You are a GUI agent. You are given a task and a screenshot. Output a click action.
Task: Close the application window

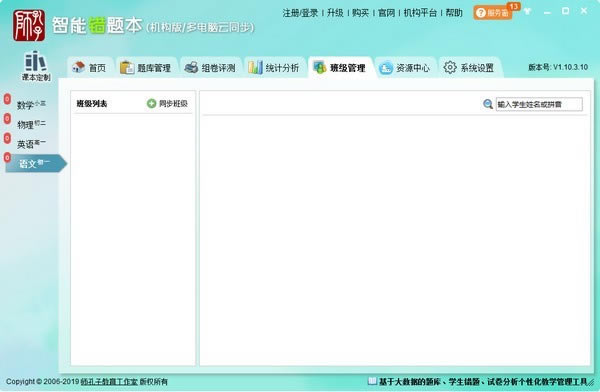[584, 11]
